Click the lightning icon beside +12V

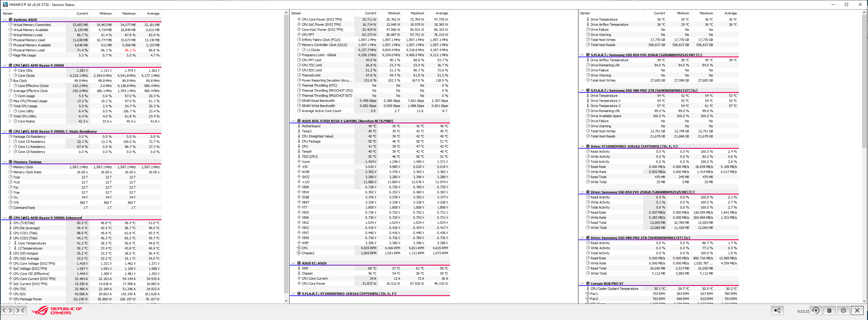click(299, 182)
